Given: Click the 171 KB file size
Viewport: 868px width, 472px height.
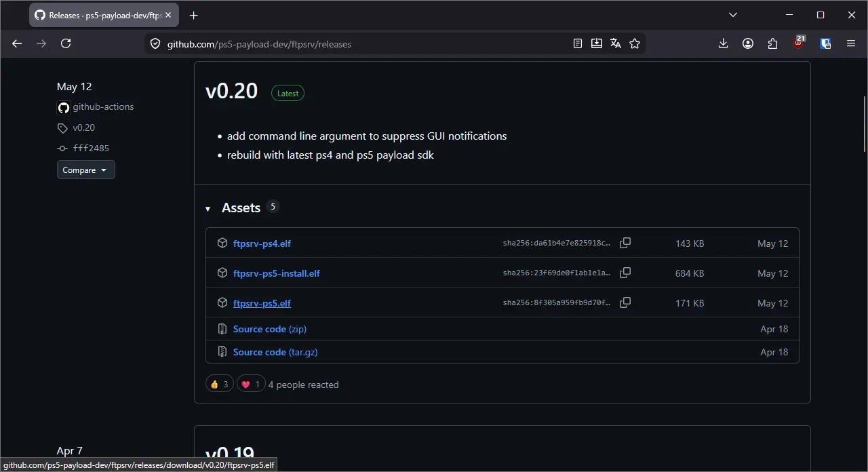Looking at the screenshot, I should [690, 303].
